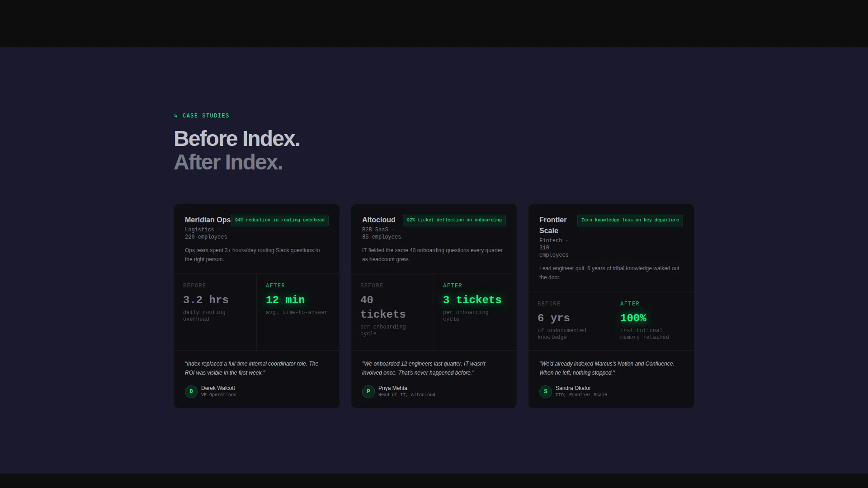Click the avg. time-to-answer caption
This screenshot has width=868, height=488.
point(297,313)
